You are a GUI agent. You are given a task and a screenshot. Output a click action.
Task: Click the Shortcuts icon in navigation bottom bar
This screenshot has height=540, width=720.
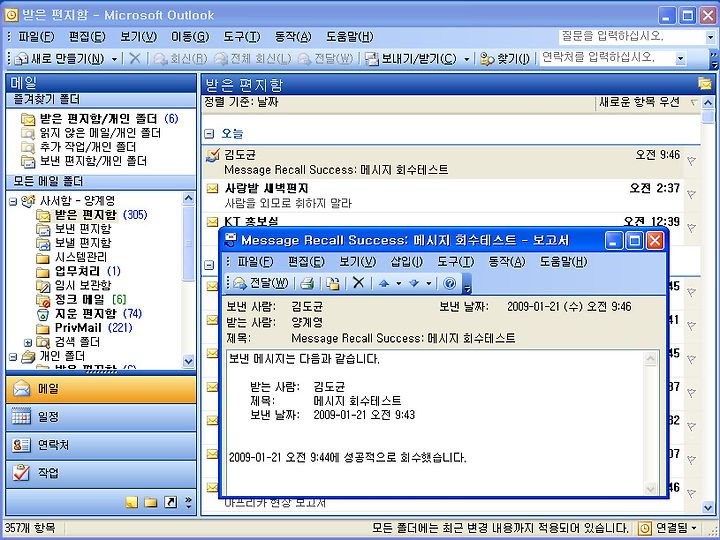pos(170,502)
